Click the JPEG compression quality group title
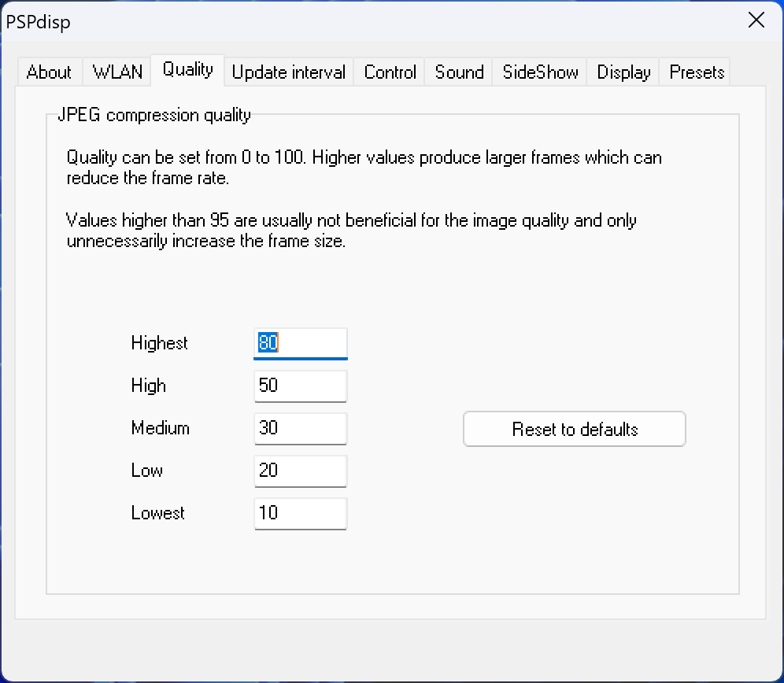This screenshot has width=784, height=683. coord(154,115)
